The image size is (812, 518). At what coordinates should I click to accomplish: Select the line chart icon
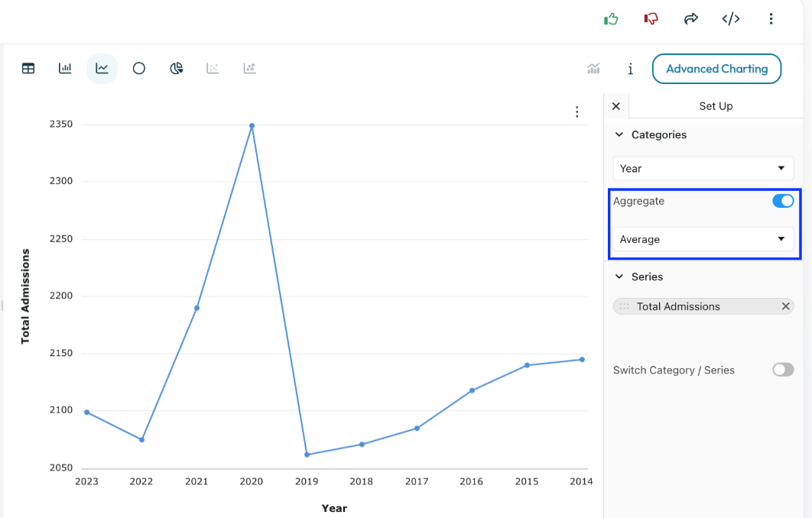[102, 69]
